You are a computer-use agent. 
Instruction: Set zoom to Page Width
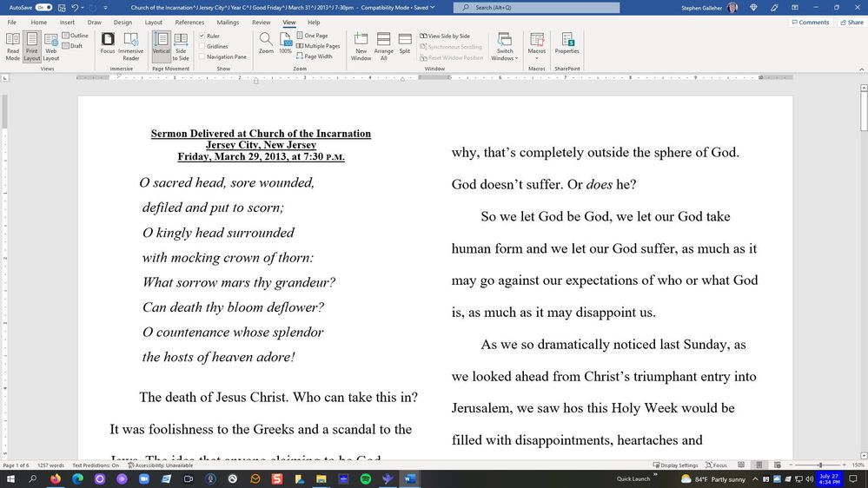315,56
